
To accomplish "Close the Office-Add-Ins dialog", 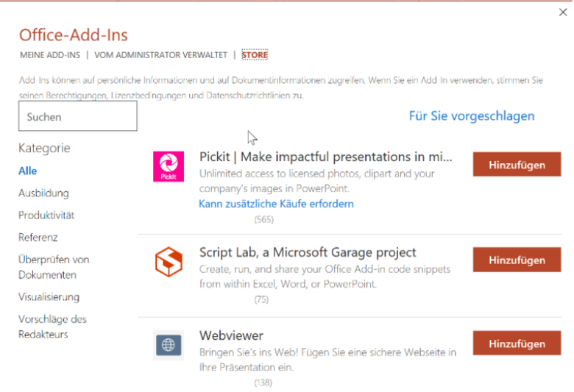I will click(x=563, y=13).
